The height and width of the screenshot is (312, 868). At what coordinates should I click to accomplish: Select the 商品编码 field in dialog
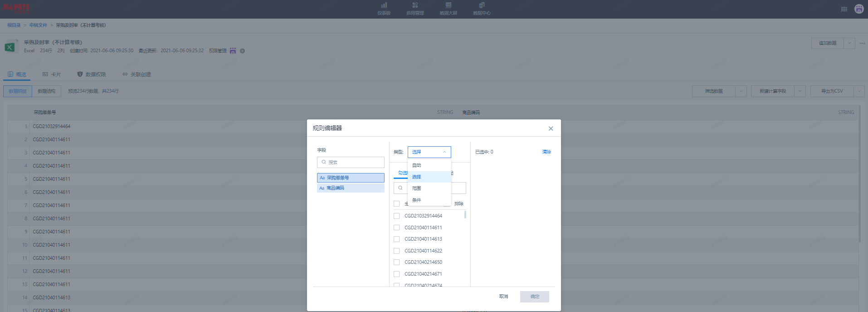(x=351, y=188)
